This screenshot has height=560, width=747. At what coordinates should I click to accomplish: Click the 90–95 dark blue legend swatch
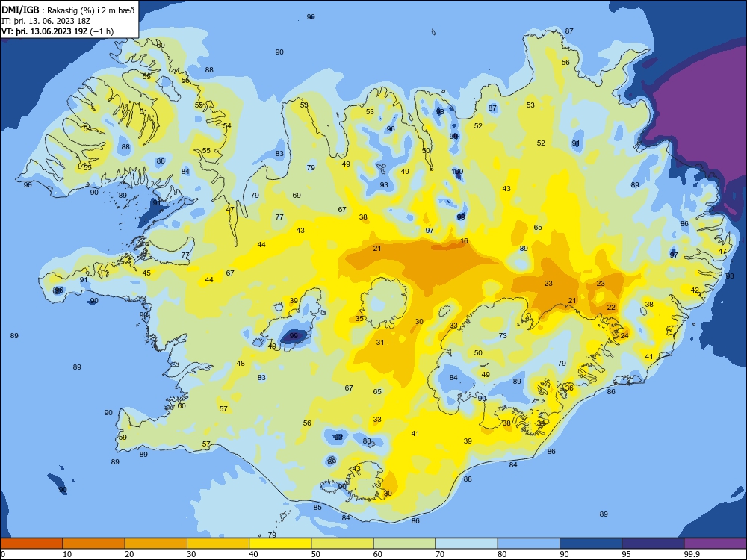click(591, 544)
